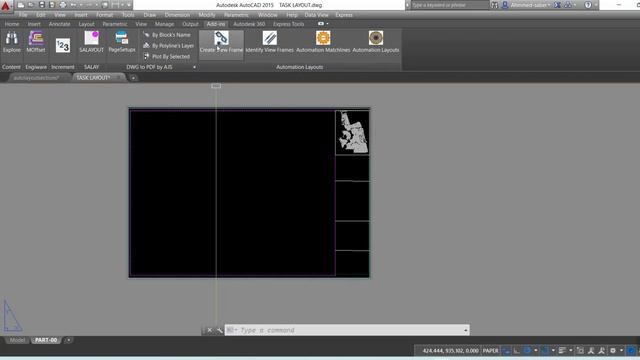This screenshot has height=360, width=640.
Task: Choose By Block's Name PDF option
Action: [167, 35]
